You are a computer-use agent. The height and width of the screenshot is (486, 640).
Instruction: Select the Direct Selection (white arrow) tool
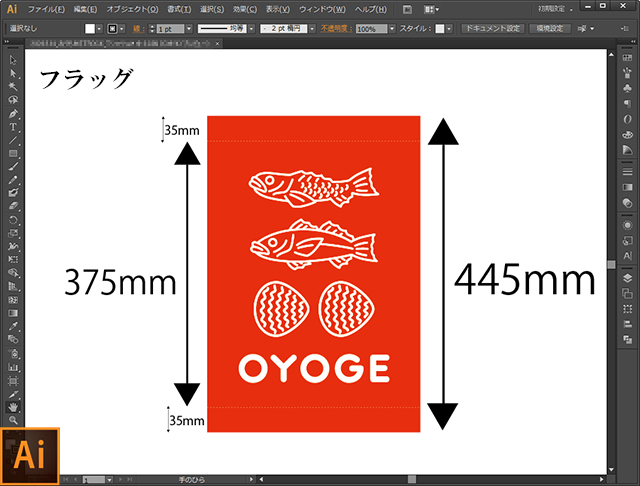tap(13, 74)
